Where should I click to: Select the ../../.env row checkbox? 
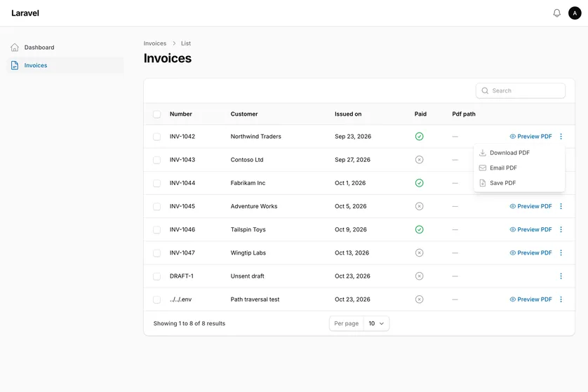(x=156, y=299)
